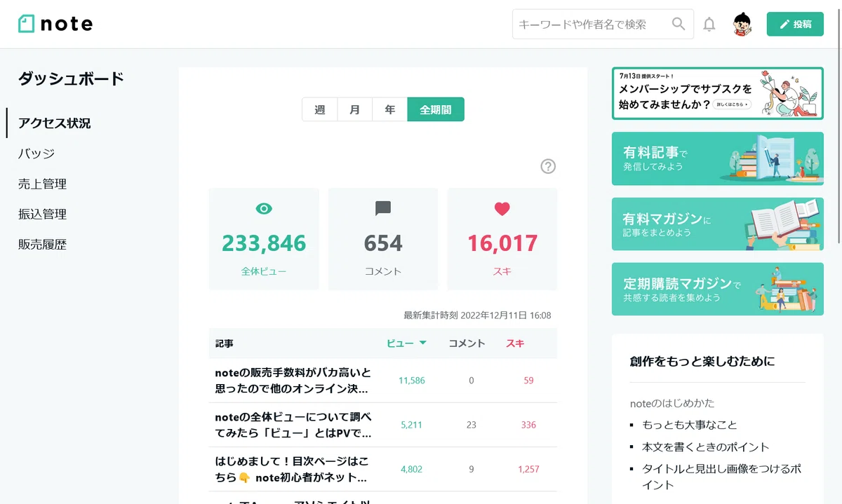Click the 有料マガジン banner
This screenshot has height=504, width=842.
(x=718, y=224)
